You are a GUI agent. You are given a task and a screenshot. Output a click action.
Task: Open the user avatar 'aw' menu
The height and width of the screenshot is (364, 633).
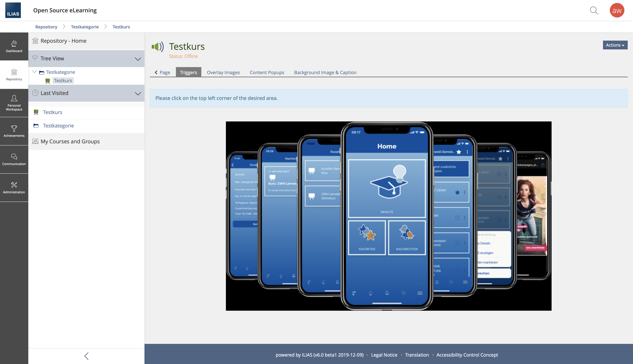coord(617,10)
